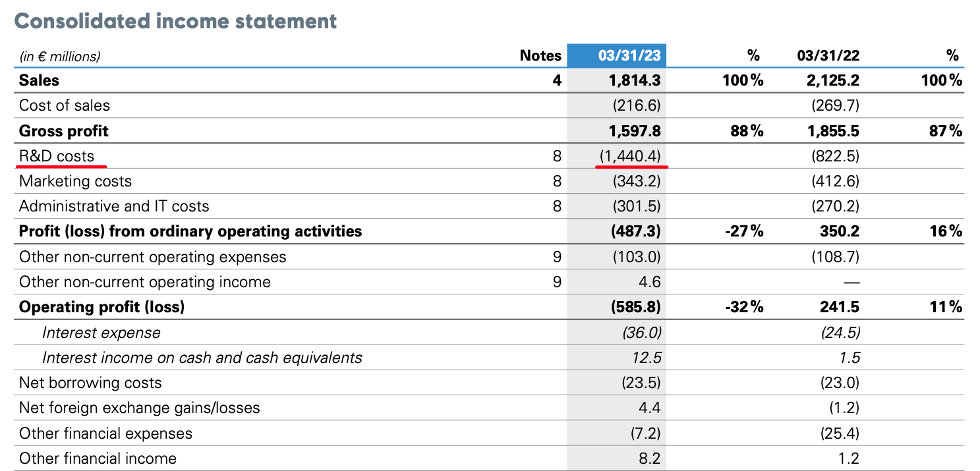Click the 'Operating profit (loss)' row label

point(101,307)
